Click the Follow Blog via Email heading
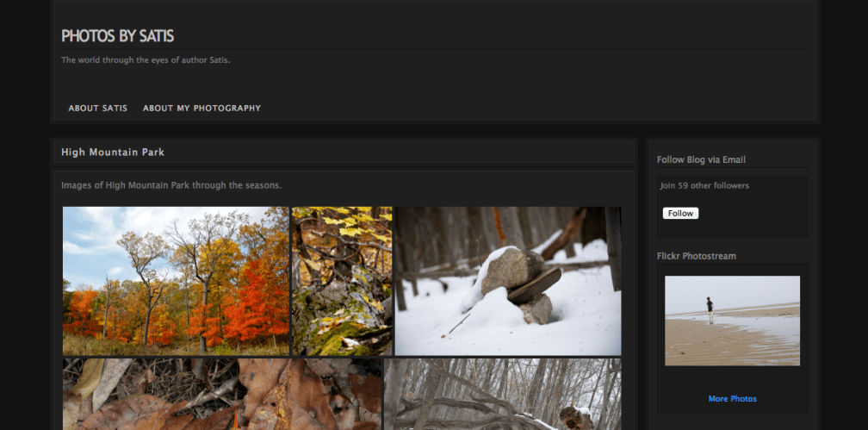 (x=701, y=159)
